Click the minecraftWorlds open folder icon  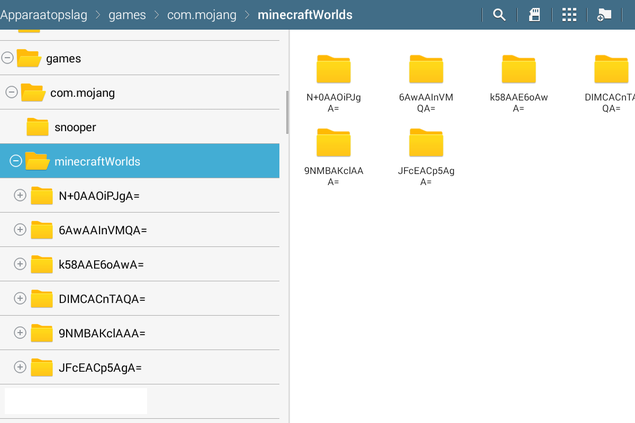click(37, 161)
